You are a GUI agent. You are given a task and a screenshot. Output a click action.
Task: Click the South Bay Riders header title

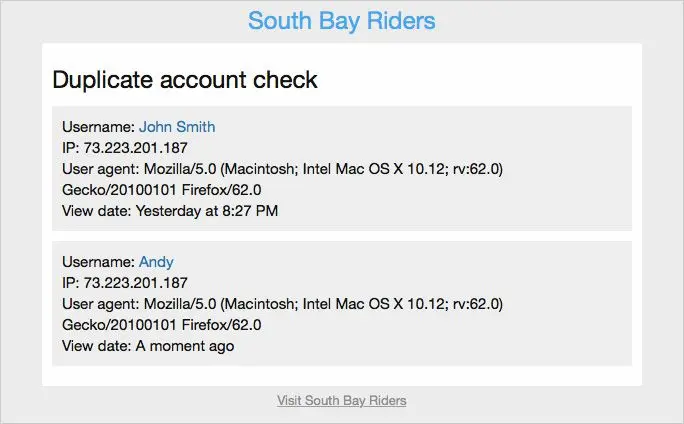click(341, 21)
